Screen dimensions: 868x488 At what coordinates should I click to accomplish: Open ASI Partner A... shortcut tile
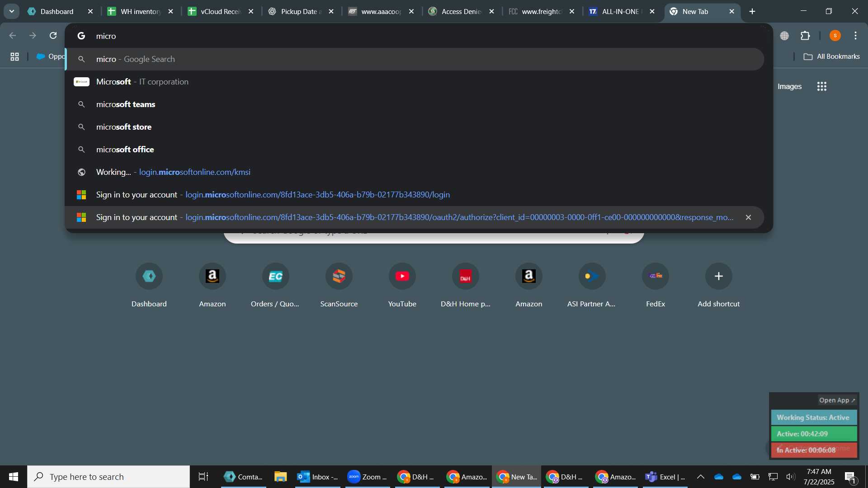(592, 286)
